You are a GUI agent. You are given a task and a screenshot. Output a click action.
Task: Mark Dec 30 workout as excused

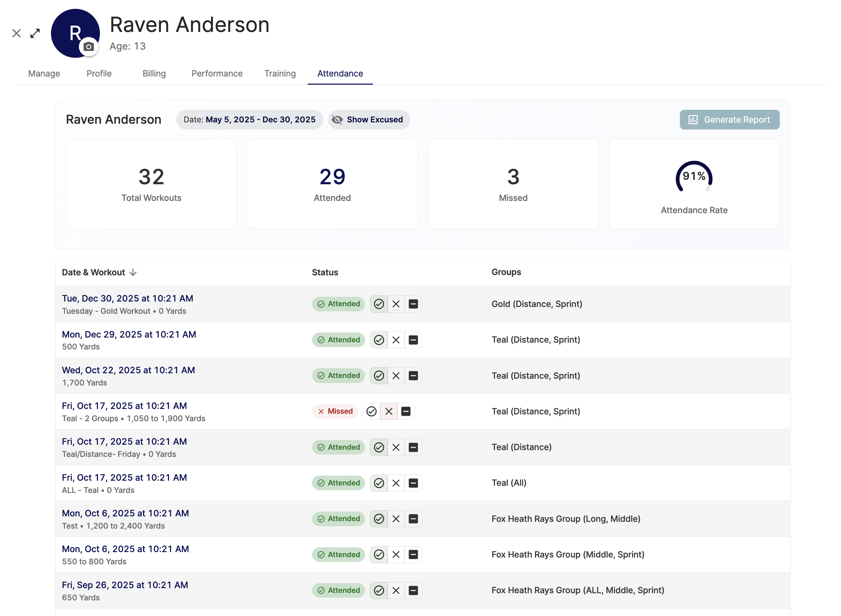(x=413, y=304)
